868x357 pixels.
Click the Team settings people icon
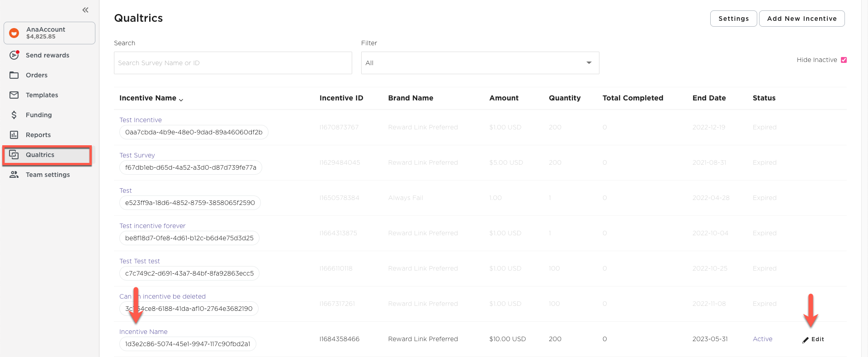14,175
